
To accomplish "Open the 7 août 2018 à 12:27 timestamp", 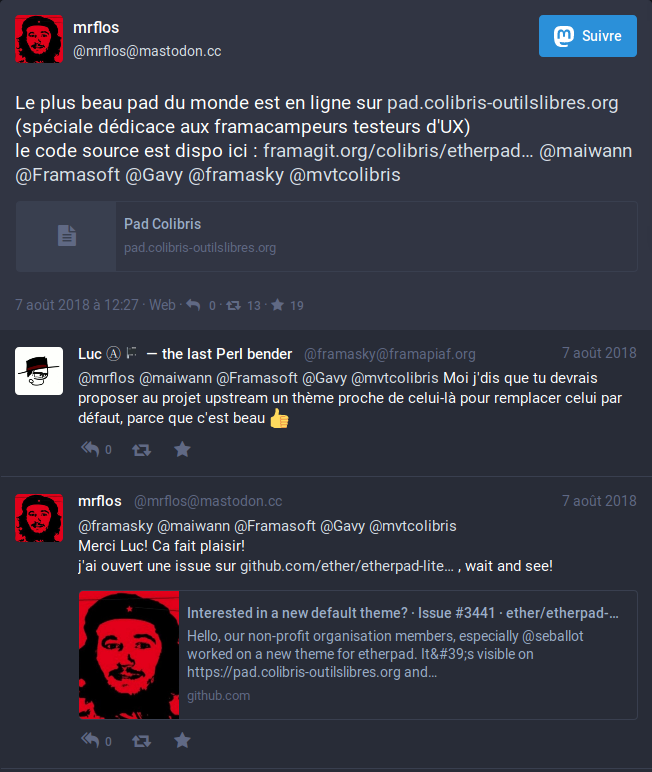I will [77, 305].
